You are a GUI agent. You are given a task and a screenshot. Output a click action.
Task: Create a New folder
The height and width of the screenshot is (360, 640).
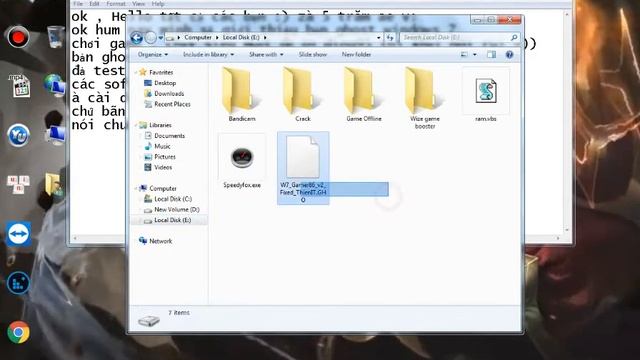click(x=356, y=54)
